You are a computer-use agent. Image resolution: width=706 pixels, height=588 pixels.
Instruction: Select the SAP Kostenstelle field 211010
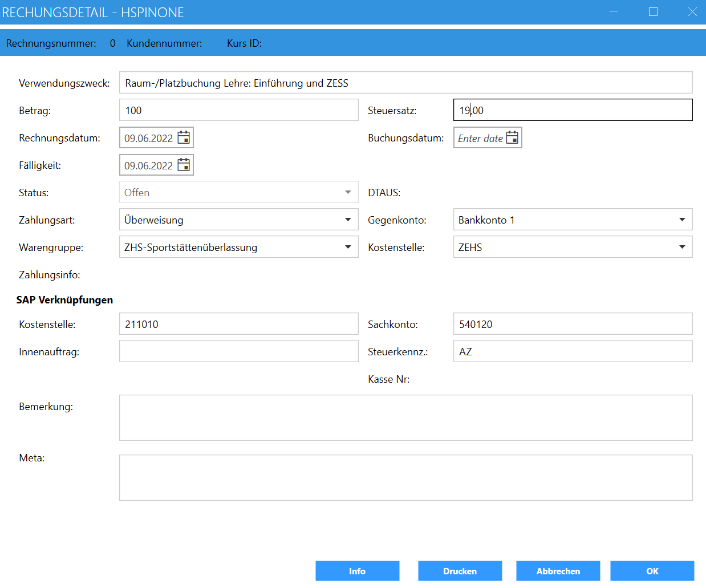pyautogui.click(x=238, y=324)
